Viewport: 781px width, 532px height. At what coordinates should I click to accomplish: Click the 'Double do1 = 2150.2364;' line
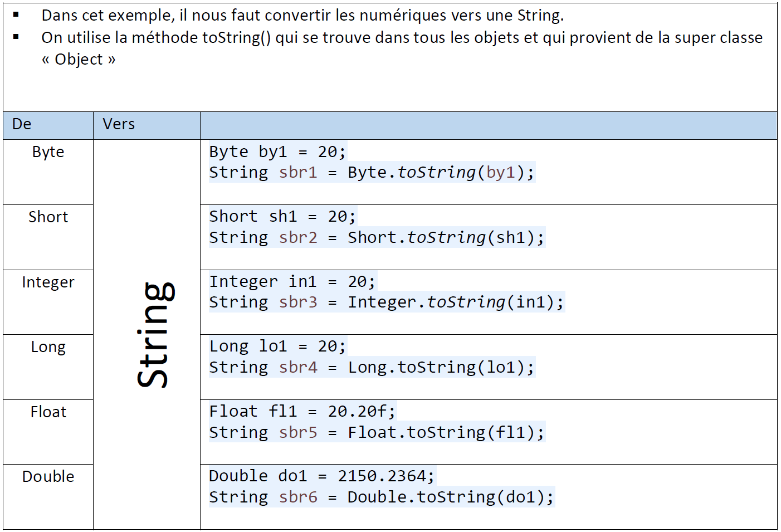click(321, 476)
